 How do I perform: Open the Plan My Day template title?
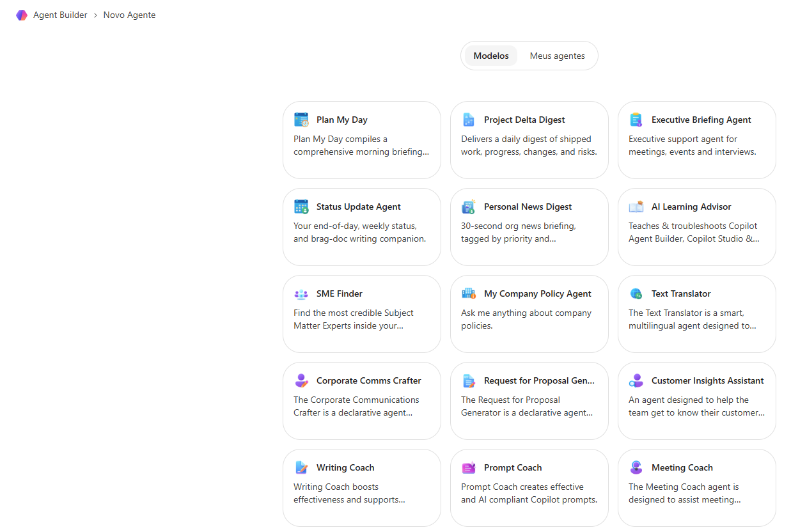(342, 120)
